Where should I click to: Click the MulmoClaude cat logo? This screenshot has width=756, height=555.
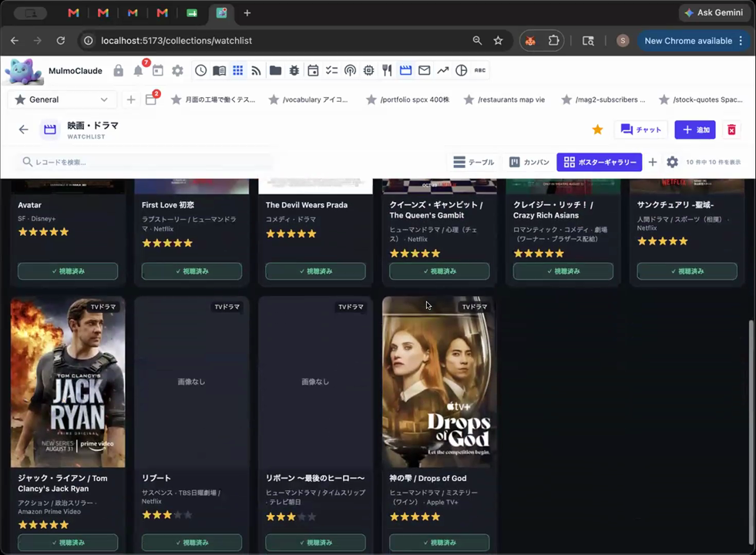(x=22, y=71)
